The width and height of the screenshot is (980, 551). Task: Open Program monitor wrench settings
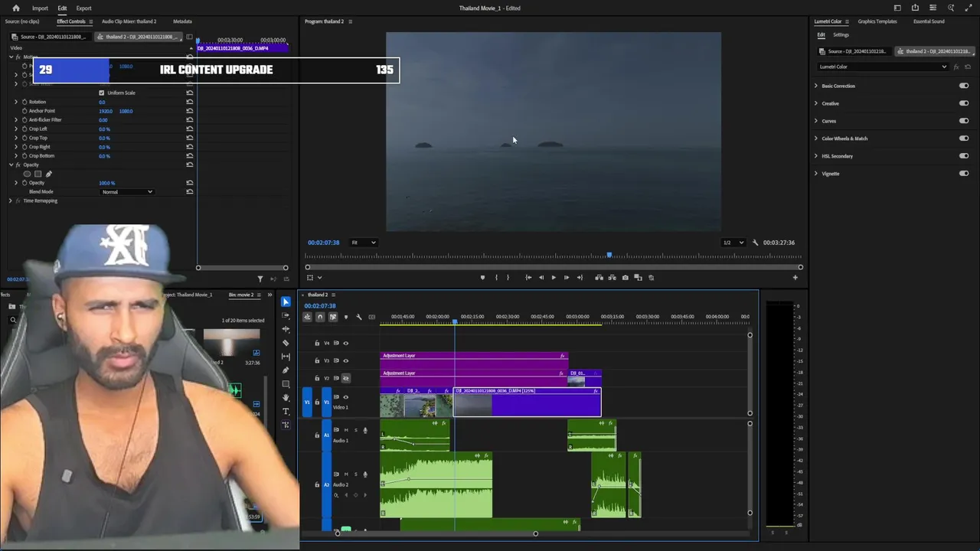tap(755, 243)
